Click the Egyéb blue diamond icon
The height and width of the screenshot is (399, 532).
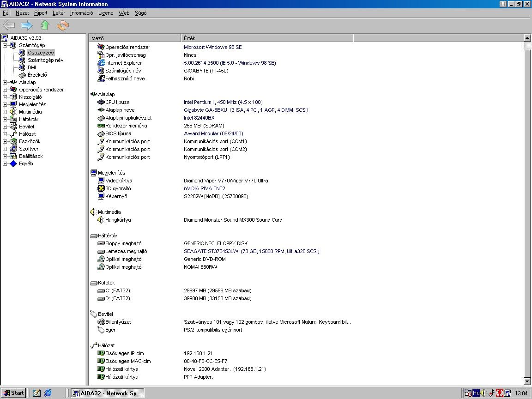pyautogui.click(x=13, y=164)
